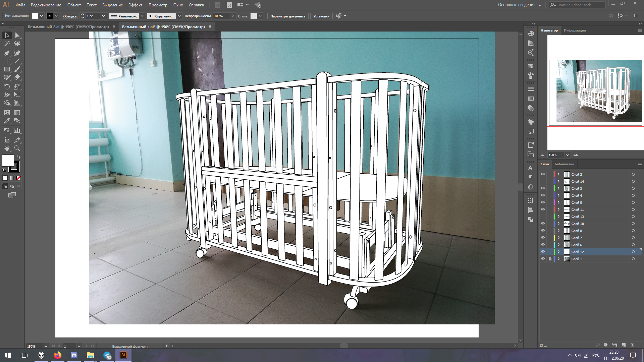Expand the Слой 3 layer contents
This screenshot has width=644, height=362.
pyautogui.click(x=558, y=188)
